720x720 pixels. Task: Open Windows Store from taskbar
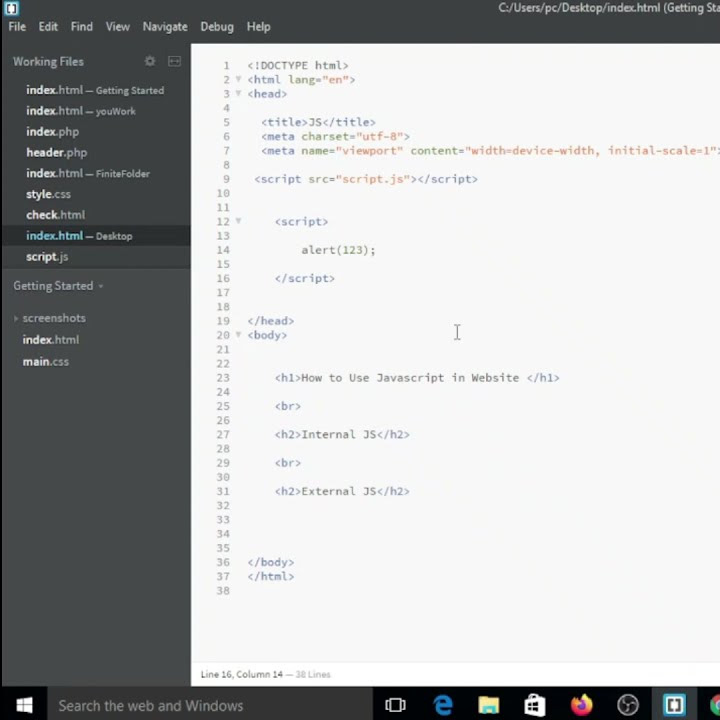pos(534,705)
